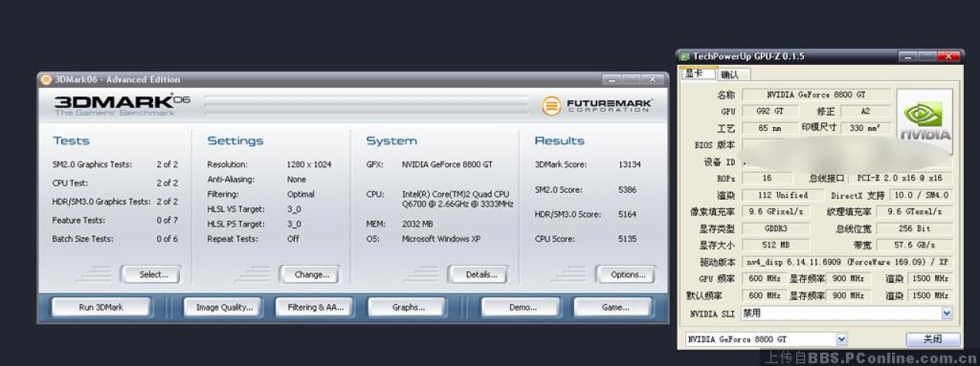
Task: Click the SM2.0 Score value 5386
Action: tap(627, 190)
